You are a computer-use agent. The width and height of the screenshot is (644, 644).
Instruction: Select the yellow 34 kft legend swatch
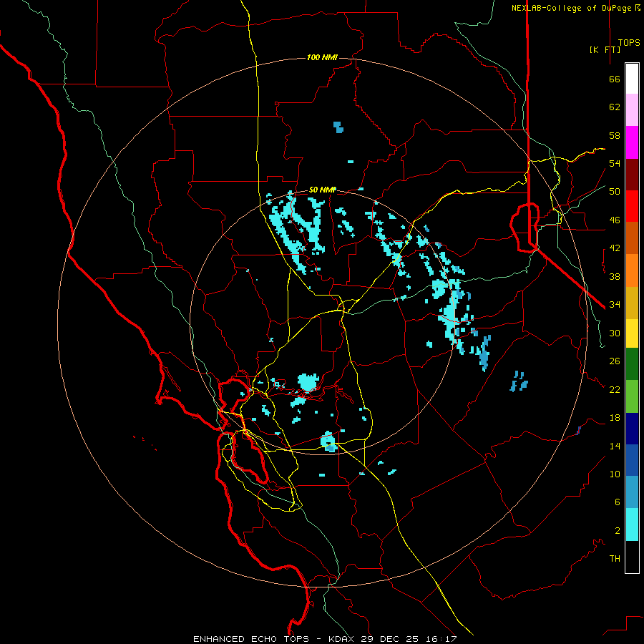tap(632, 333)
